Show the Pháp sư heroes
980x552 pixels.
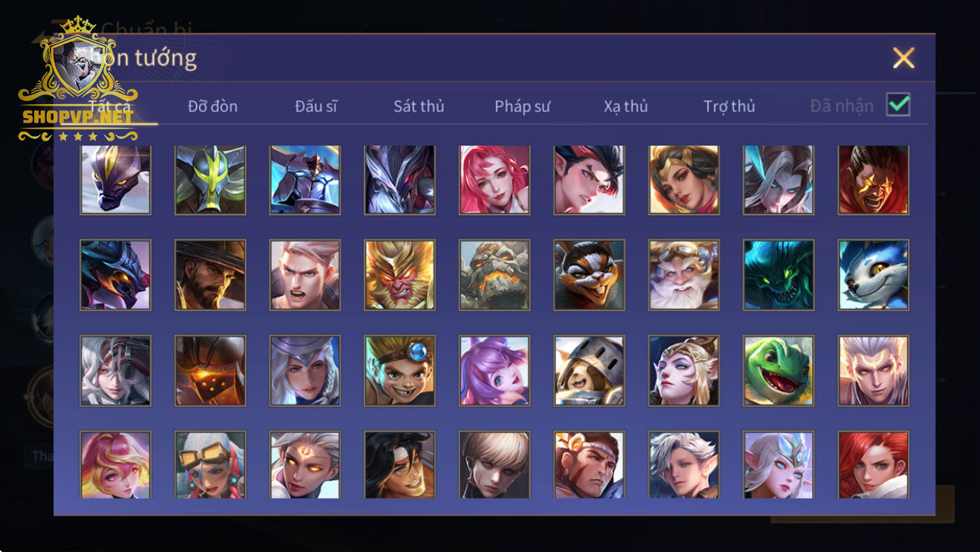point(523,106)
